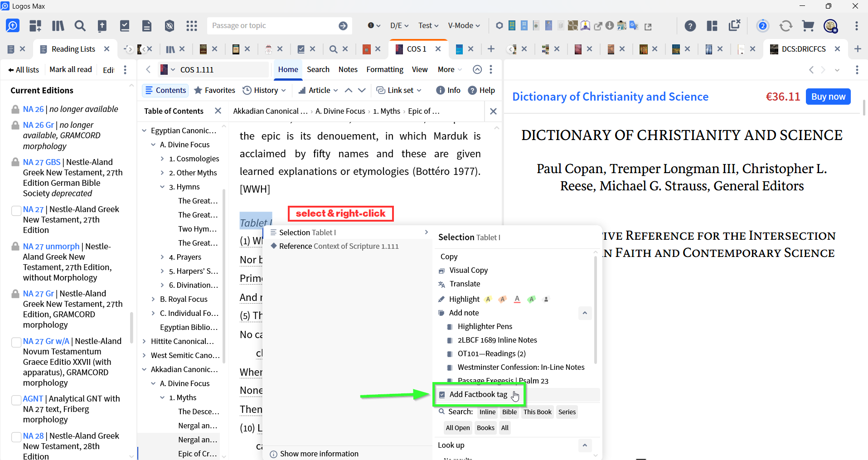Apply the orange highlight swatch

(503, 299)
